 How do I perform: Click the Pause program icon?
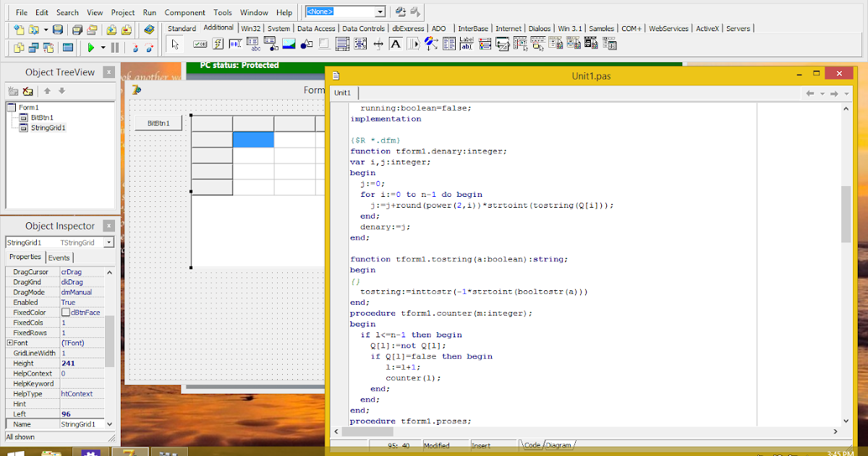115,48
